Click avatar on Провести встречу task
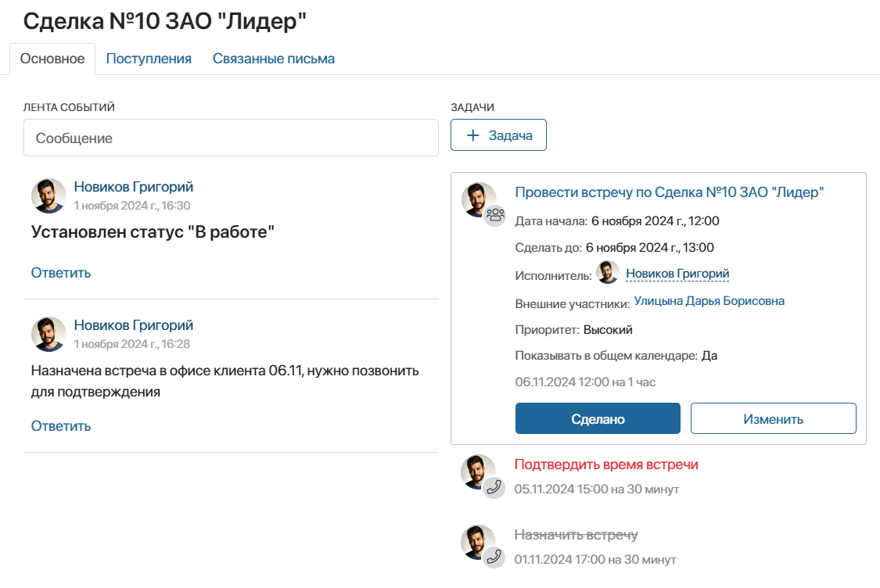880x588 pixels. pyautogui.click(x=478, y=199)
